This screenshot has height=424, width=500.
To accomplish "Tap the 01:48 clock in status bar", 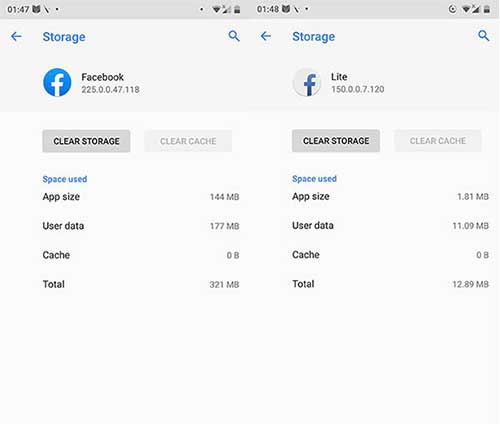I will (267, 9).
